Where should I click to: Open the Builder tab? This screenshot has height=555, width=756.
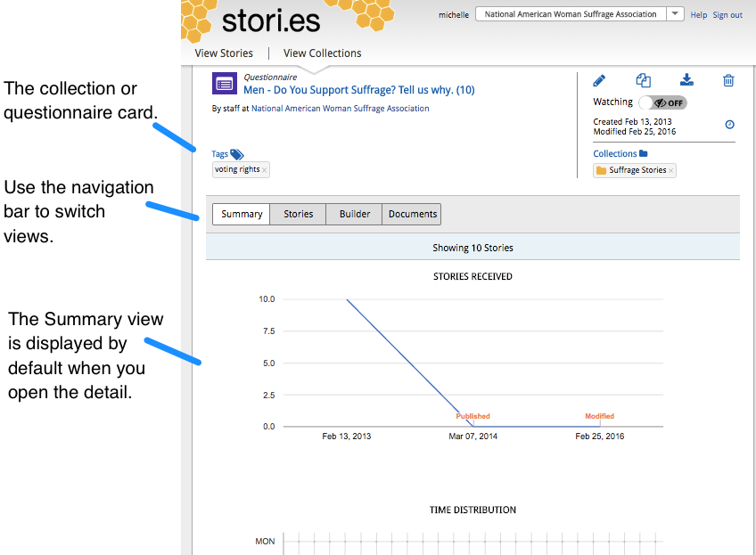(x=355, y=214)
